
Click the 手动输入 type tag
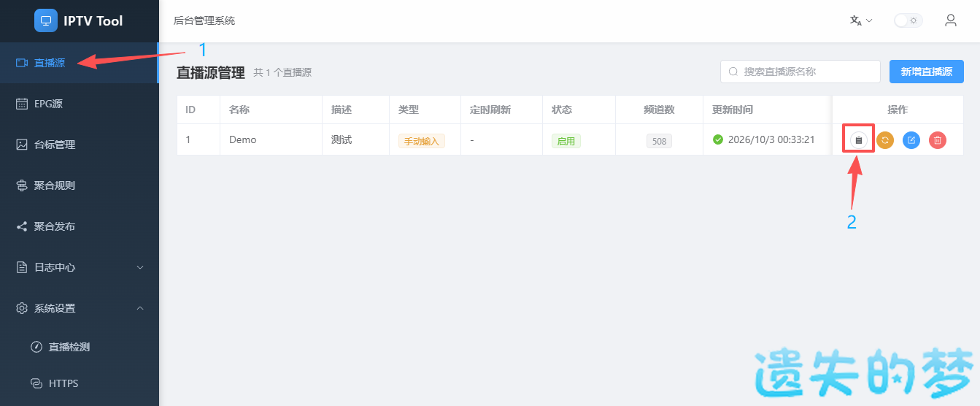pyautogui.click(x=422, y=141)
